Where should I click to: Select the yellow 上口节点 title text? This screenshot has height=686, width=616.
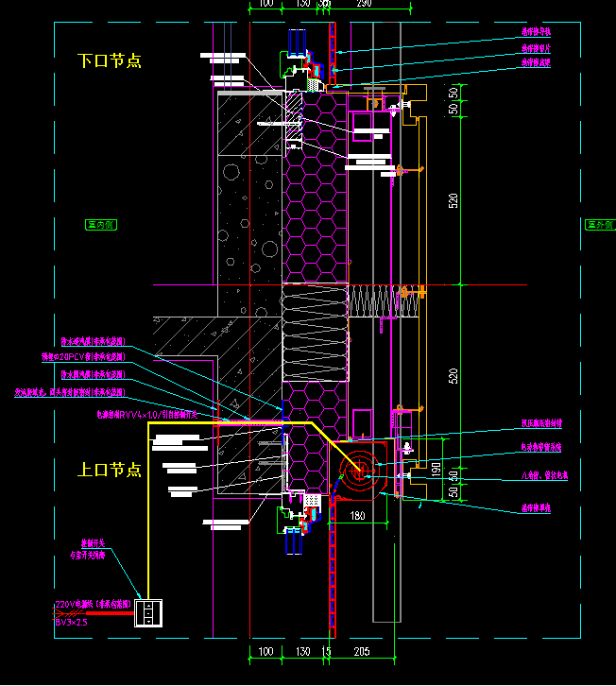[x=109, y=470]
